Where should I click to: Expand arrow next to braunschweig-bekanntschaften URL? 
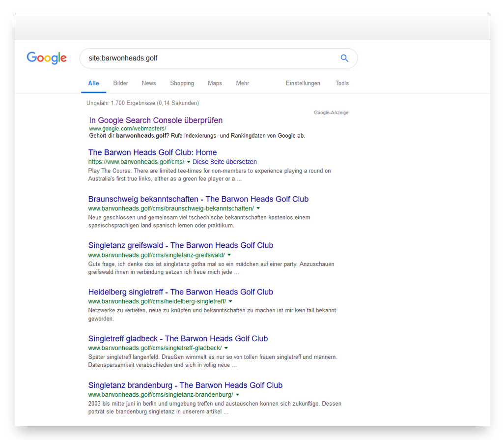258,208
